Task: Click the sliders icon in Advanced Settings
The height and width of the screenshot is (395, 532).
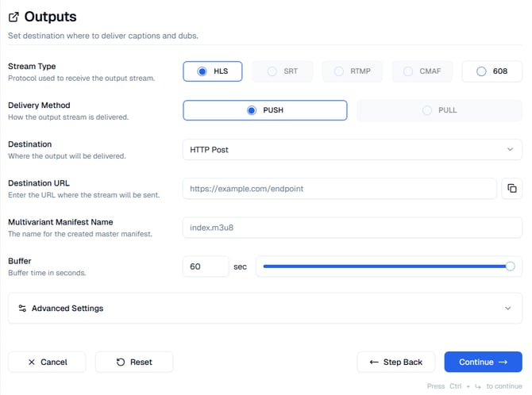Action: point(22,309)
